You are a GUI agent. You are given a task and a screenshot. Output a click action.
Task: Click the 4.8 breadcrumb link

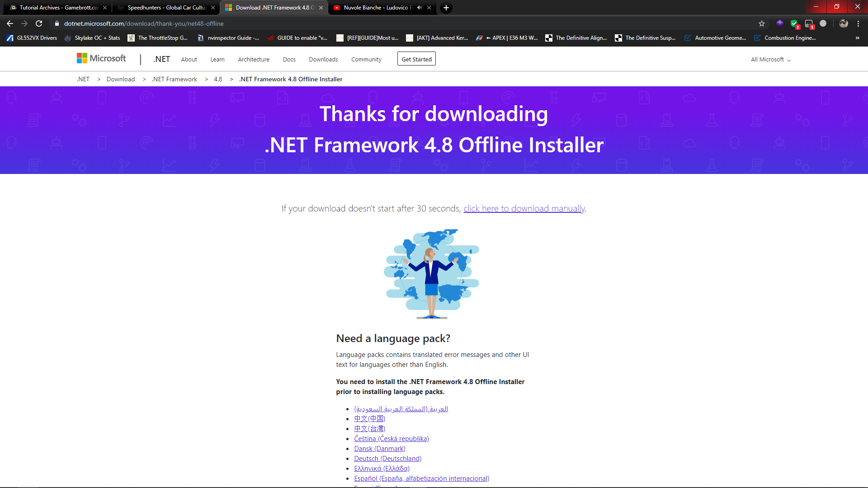218,79
